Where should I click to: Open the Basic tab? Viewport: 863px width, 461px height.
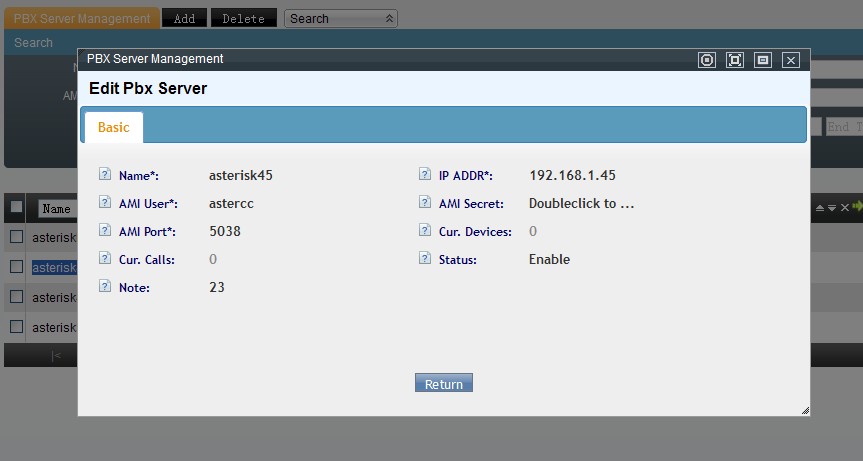point(114,128)
